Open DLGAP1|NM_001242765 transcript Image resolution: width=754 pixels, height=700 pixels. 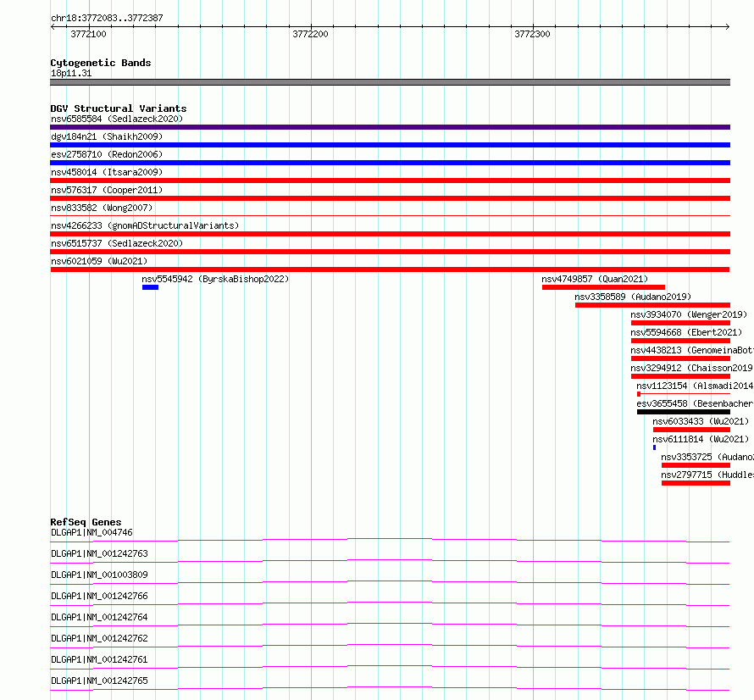[x=99, y=681]
